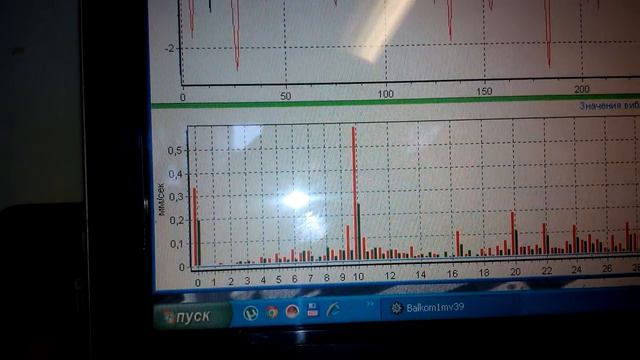Viewport: 640px width, 360px height.
Task: Select the red spectrum bar at 0
Action: click(195, 227)
